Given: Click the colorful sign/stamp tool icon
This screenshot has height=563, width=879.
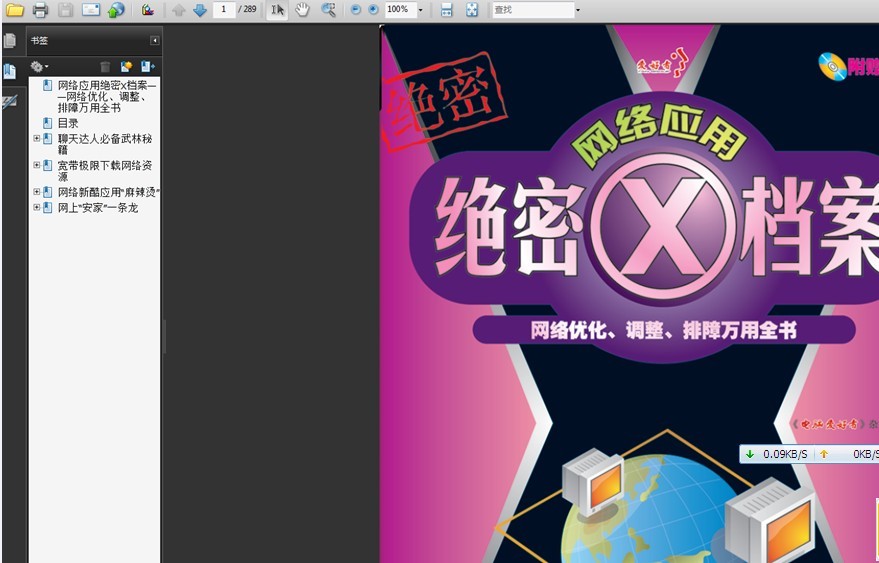Looking at the screenshot, I should pyautogui.click(x=147, y=10).
